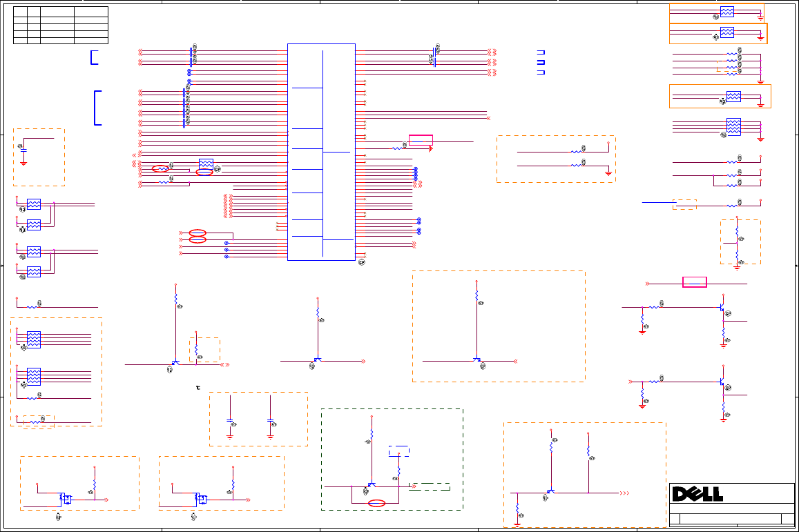Click the DELL logo in title block
This screenshot has width=799, height=532.
697,494
